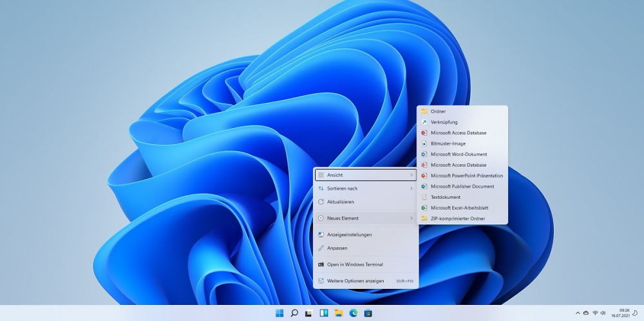
Task: Open Task View from taskbar
Action: click(309, 313)
